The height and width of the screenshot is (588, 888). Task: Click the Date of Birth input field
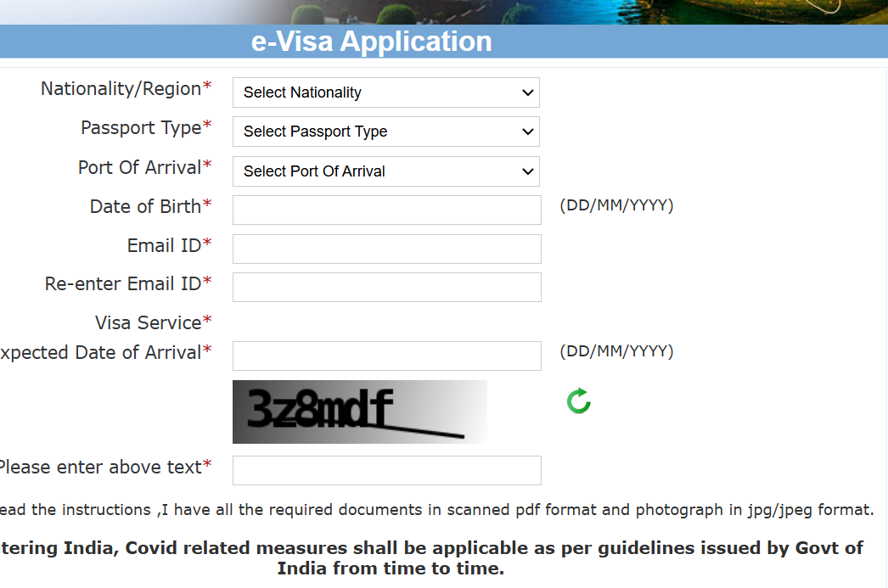(x=386, y=210)
